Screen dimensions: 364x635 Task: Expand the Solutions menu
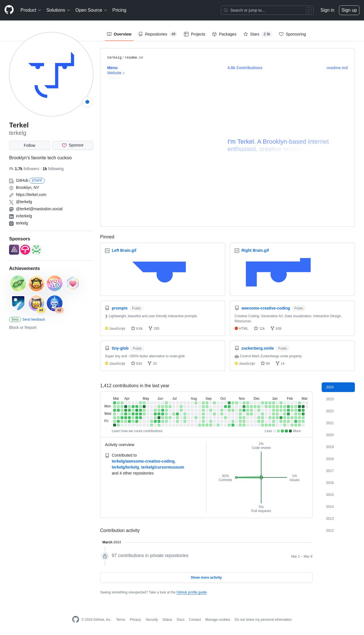(x=58, y=10)
